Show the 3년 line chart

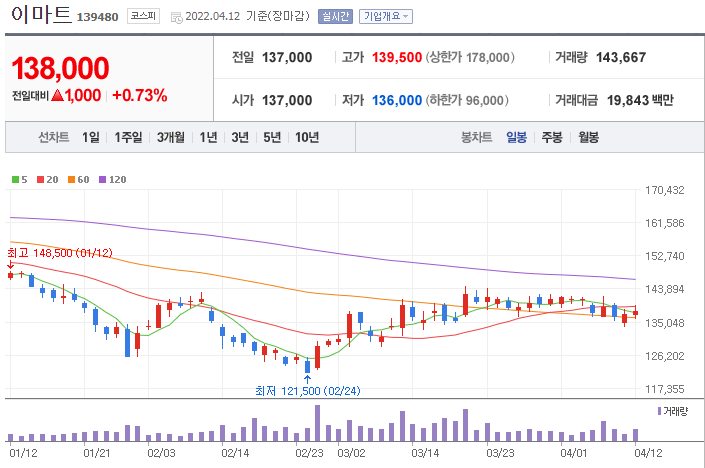[x=240, y=137]
